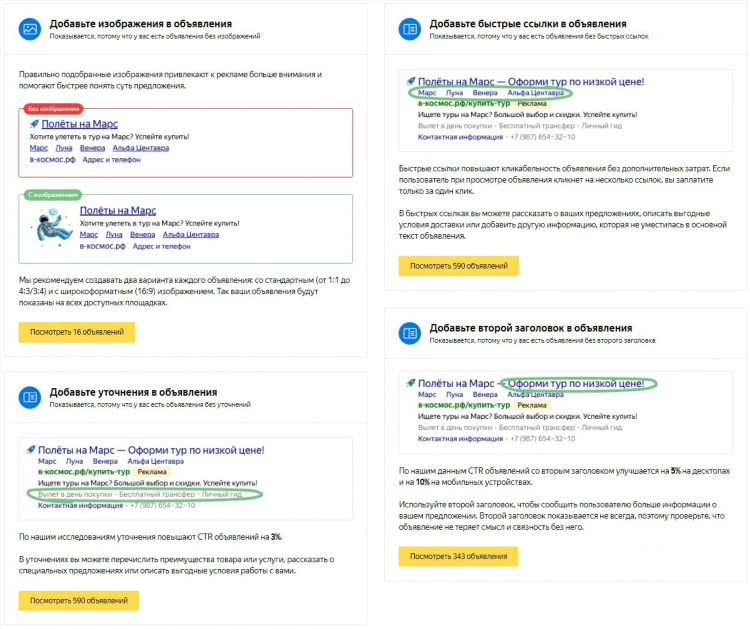The width and height of the screenshot is (750, 629).
Task: Click the astronaut image in the 'С изображением' ad
Action: [53, 227]
